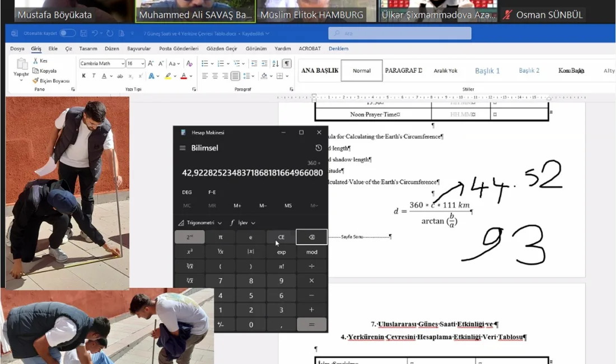Toggle the DEG angle unit in calculator
Image resolution: width=616 pixels, height=364 pixels.
(187, 192)
